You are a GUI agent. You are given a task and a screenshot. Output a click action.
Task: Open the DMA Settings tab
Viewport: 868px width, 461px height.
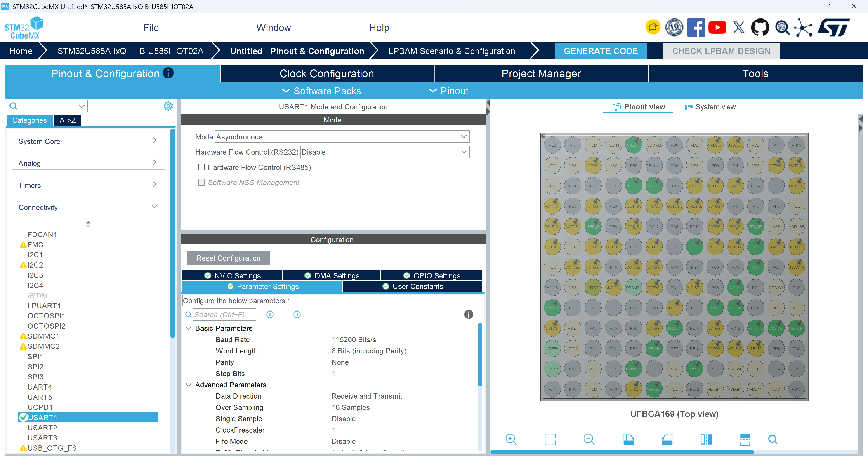click(x=332, y=276)
